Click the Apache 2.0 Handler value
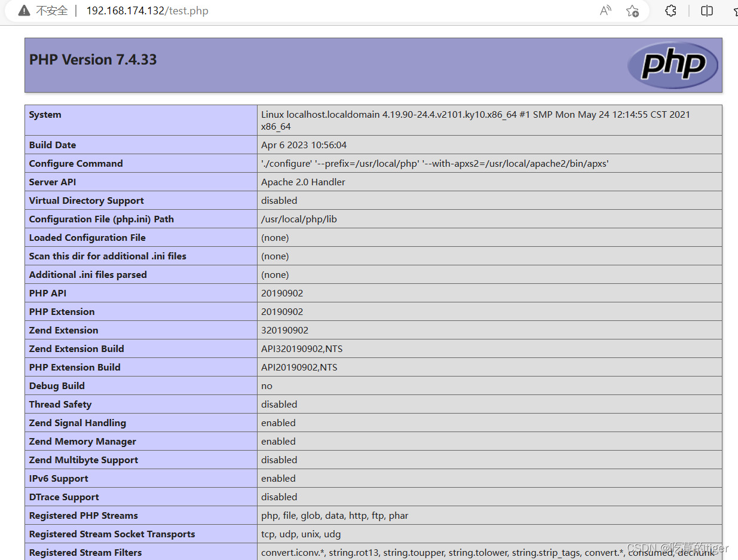Image resolution: width=738 pixels, height=560 pixels. [x=303, y=182]
